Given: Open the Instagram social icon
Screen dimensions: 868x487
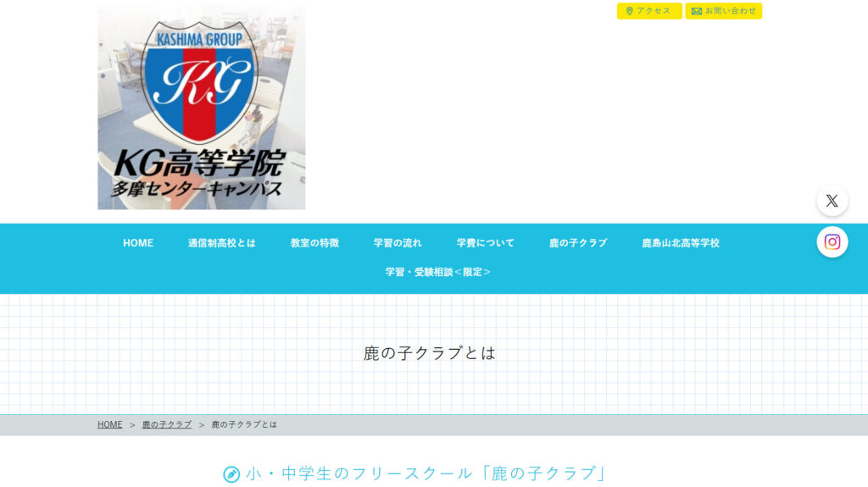Looking at the screenshot, I should pos(832,242).
